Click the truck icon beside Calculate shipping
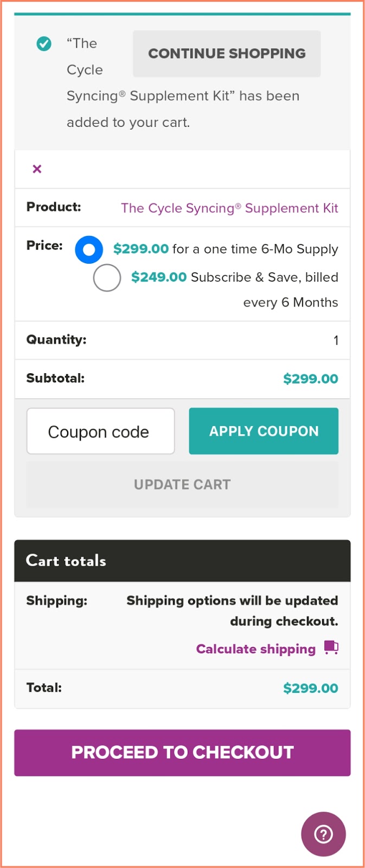The width and height of the screenshot is (365, 868). 332,648
